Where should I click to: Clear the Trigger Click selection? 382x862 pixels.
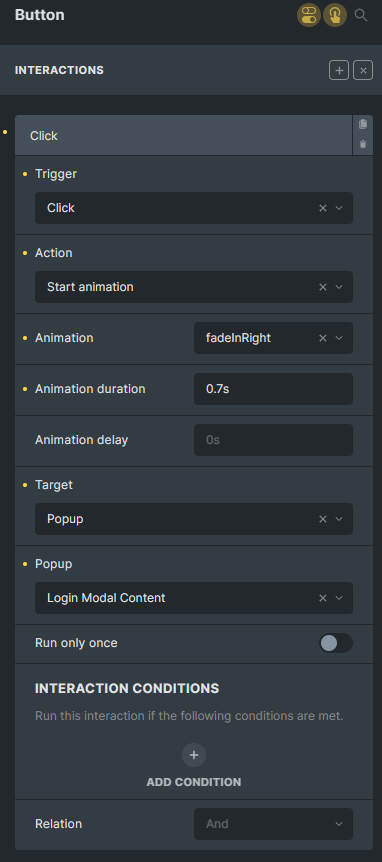[x=323, y=208]
